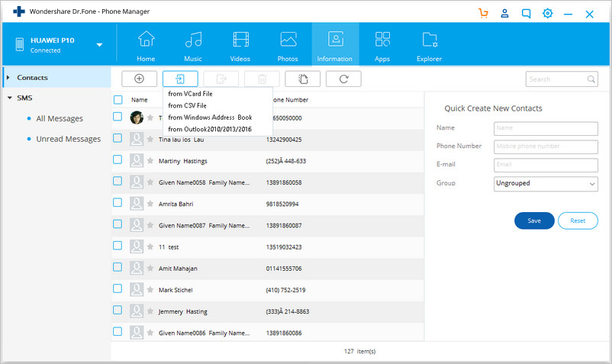The image size is (612, 364).
Task: Click the search magnifier icon
Action: click(591, 79)
